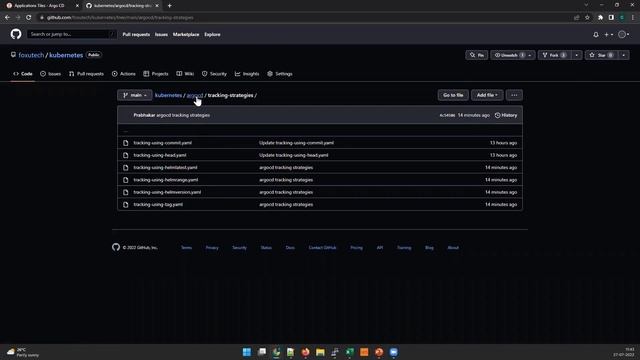Screen dimensions: 640x360
Task: Open tracking-using-helmrange.yaml file
Action: pyautogui.click(x=166, y=180)
